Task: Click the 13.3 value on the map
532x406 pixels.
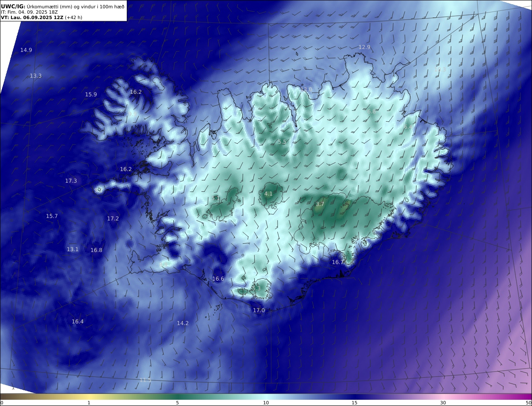Action: pos(36,76)
